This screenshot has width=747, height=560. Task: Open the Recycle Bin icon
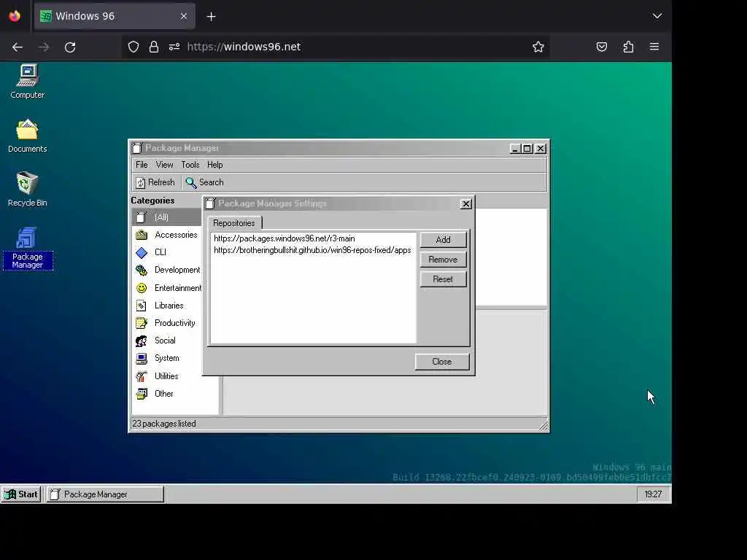tap(28, 189)
